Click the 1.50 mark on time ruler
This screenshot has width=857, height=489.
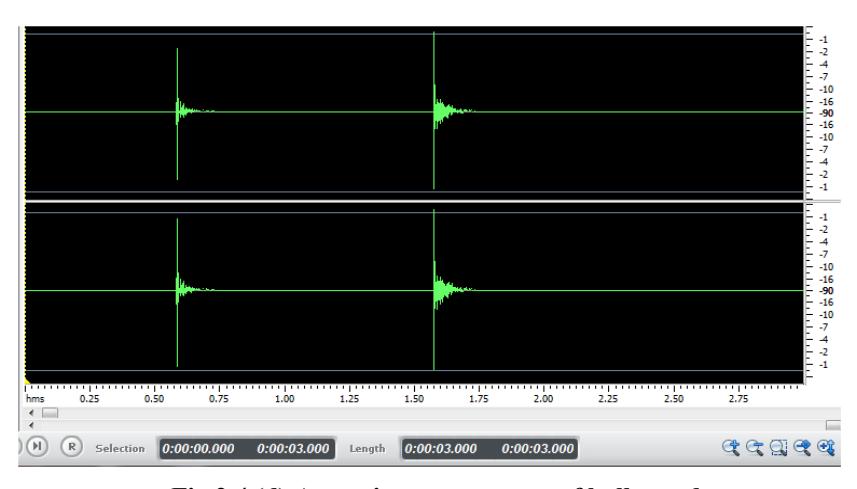(x=414, y=398)
